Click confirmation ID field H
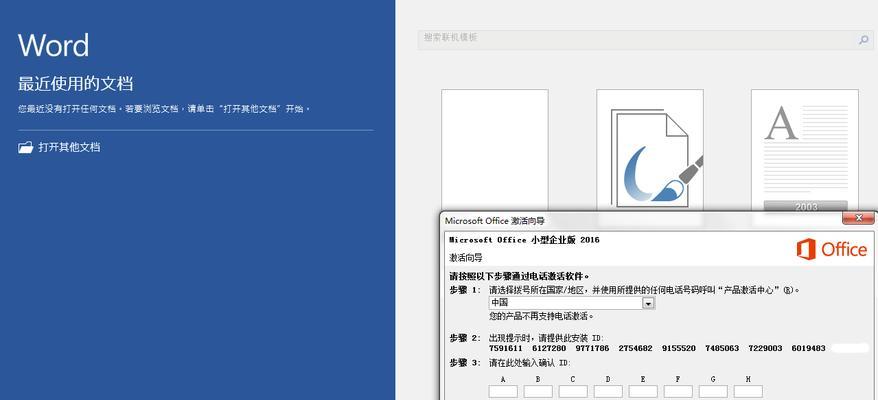878x400 pixels. pos(748,391)
